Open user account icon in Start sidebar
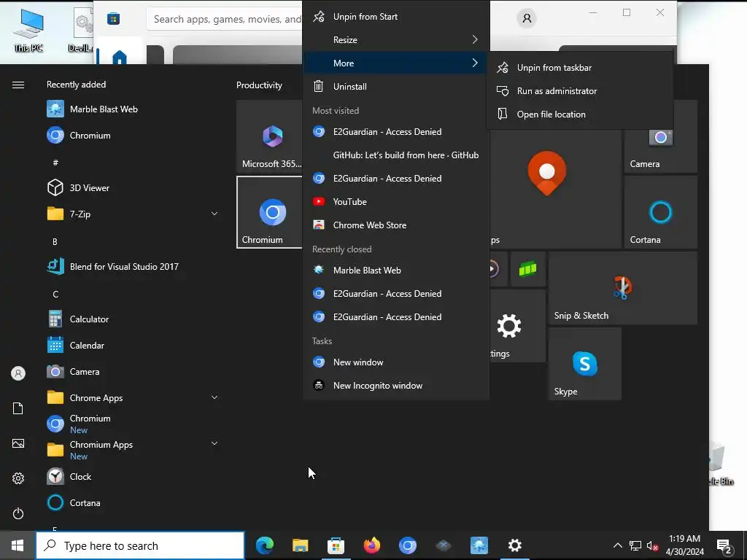 [18, 373]
